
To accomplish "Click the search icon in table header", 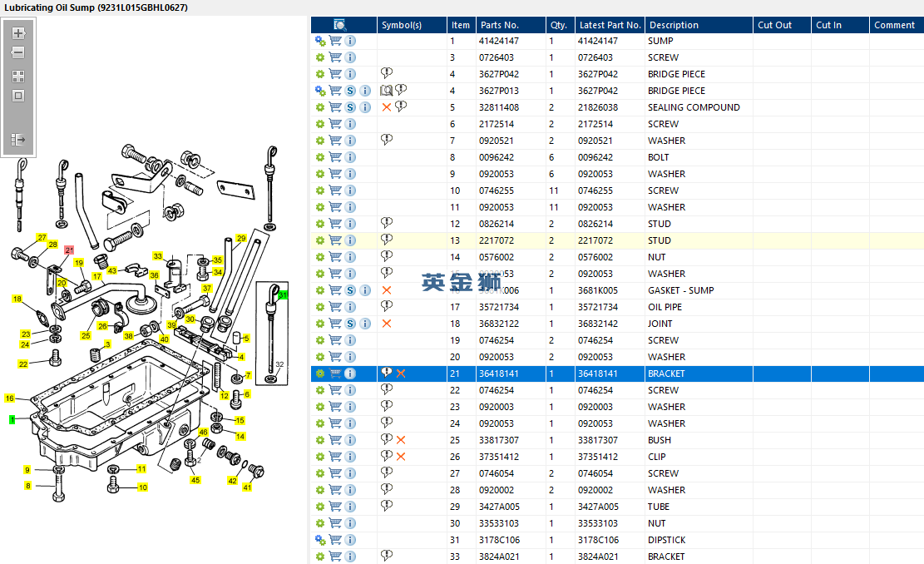I will click(x=339, y=25).
